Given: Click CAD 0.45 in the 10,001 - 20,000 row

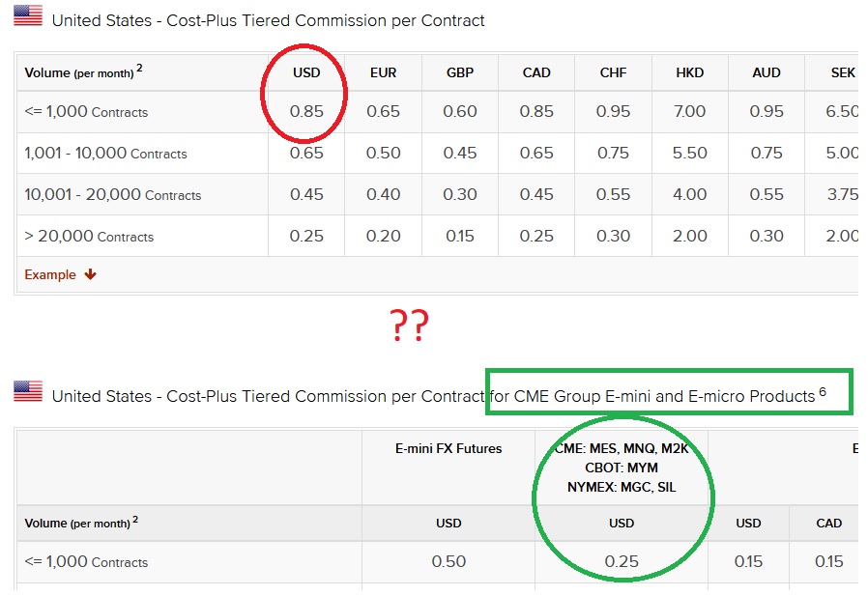Looking at the screenshot, I should tap(536, 194).
